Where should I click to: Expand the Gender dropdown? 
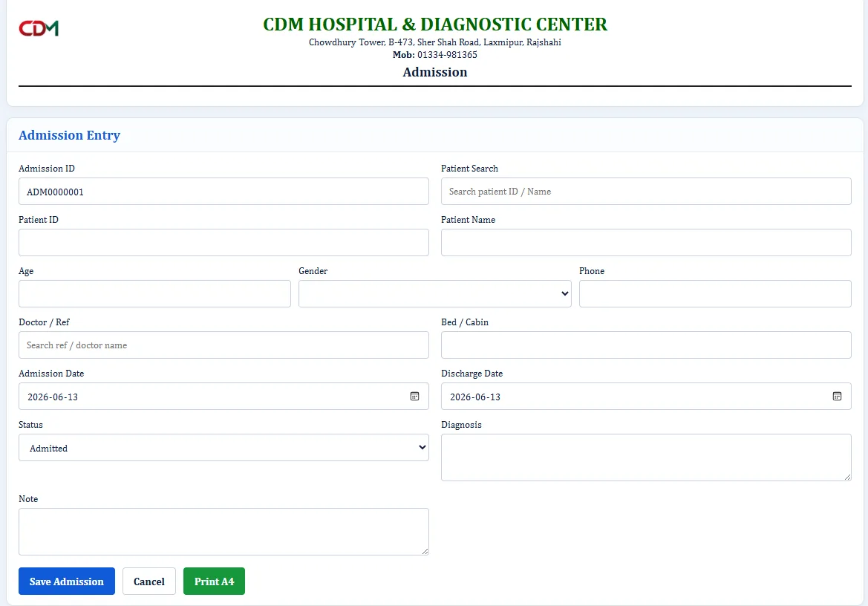434,293
